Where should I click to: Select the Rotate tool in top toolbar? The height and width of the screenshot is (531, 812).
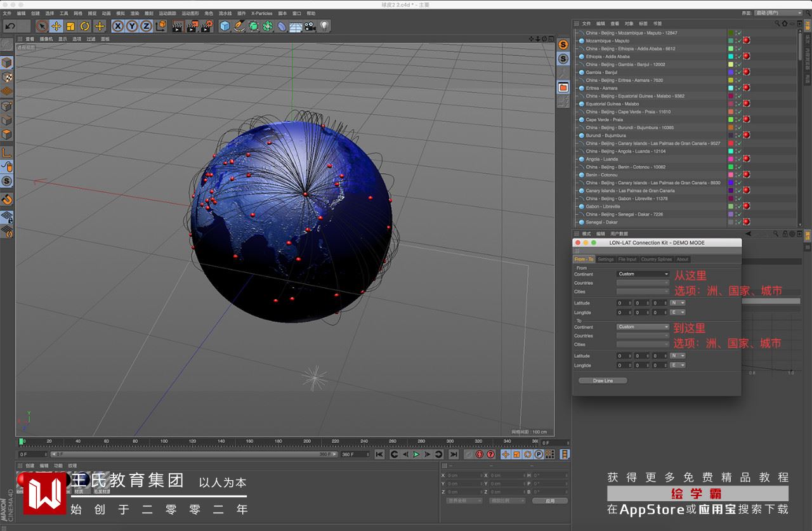pyautogui.click(x=85, y=26)
